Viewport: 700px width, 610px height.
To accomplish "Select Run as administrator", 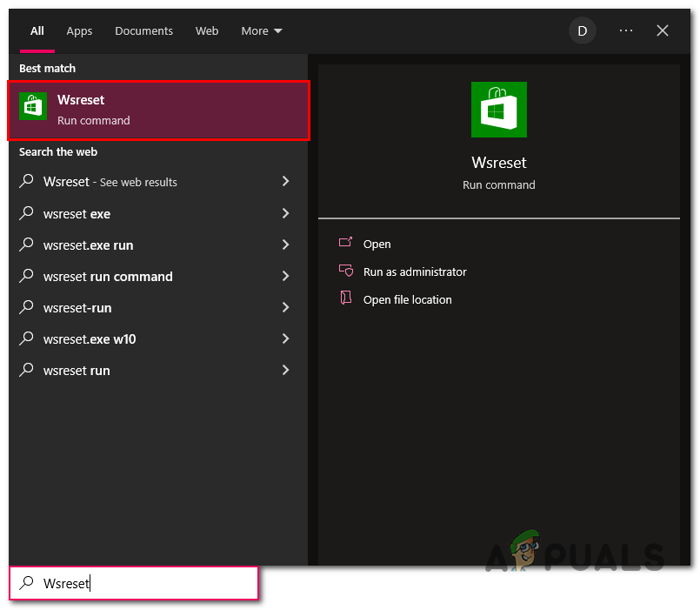I will [x=413, y=271].
